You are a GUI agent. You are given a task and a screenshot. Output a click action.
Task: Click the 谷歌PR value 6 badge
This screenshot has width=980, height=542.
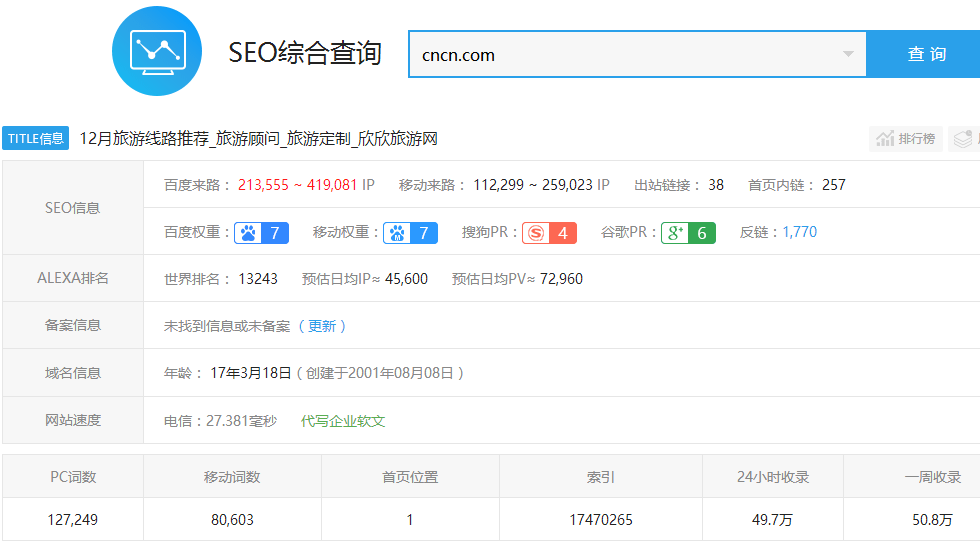pos(702,233)
